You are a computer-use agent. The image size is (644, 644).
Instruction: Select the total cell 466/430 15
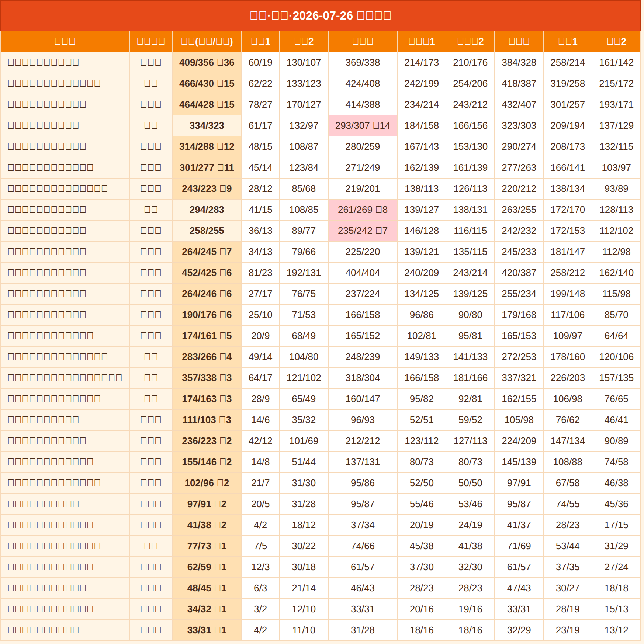click(207, 83)
